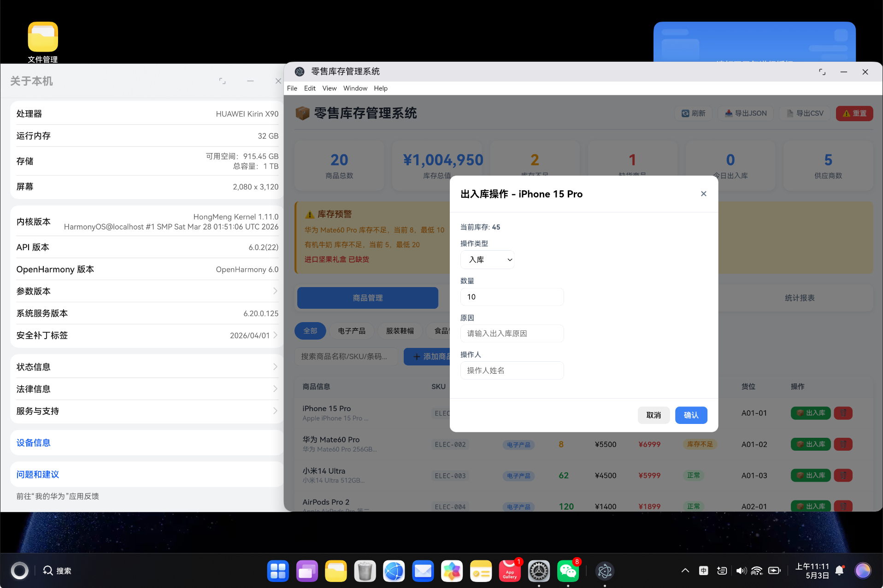This screenshot has height=588, width=883.
Task: Open the Window menu
Action: pos(355,88)
